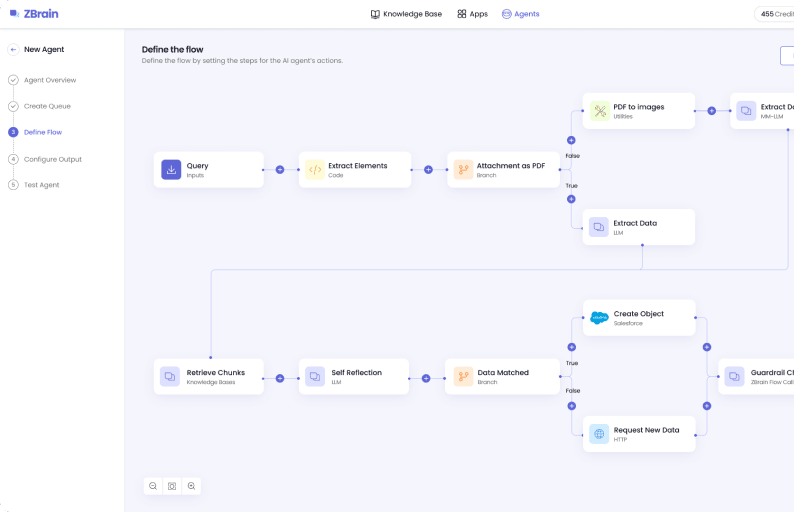Screen dimensions: 794x512
Task: Click the step 4 circle icon
Action: point(13,159)
